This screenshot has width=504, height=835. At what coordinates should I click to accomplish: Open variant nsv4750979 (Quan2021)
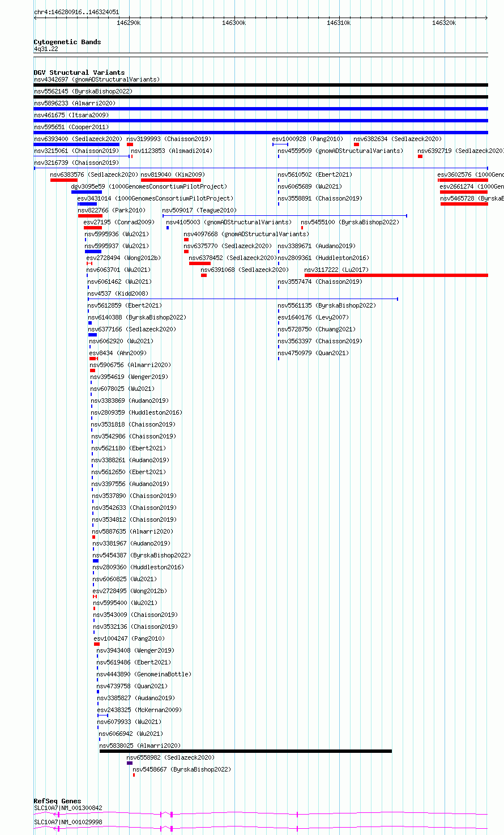[x=313, y=353]
